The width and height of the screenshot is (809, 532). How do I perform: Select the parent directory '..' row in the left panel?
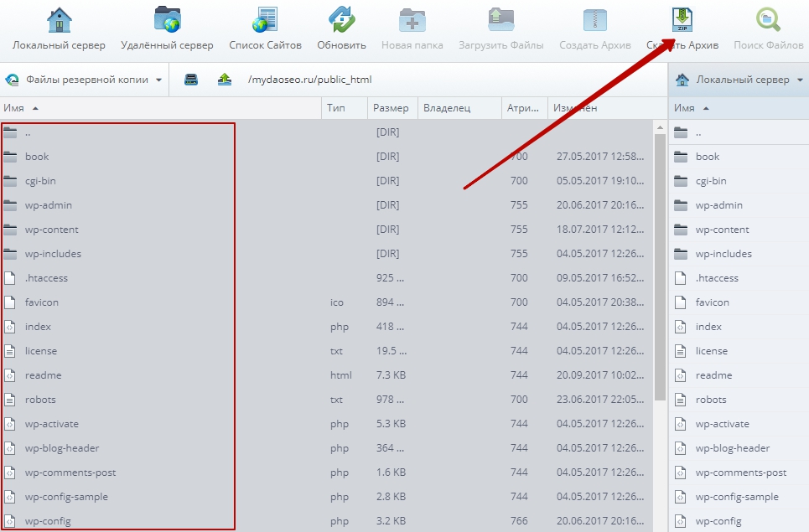326,132
